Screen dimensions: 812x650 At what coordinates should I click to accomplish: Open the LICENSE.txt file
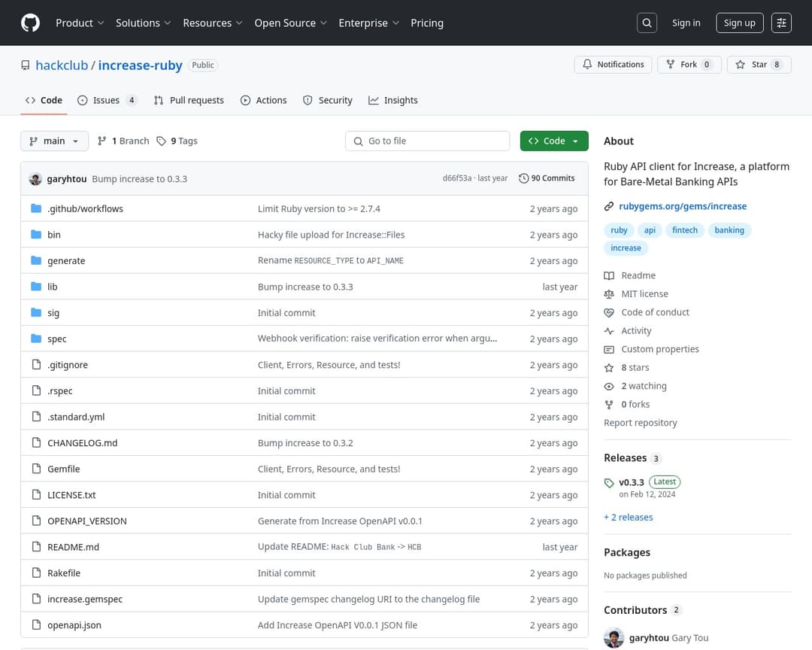71,495
